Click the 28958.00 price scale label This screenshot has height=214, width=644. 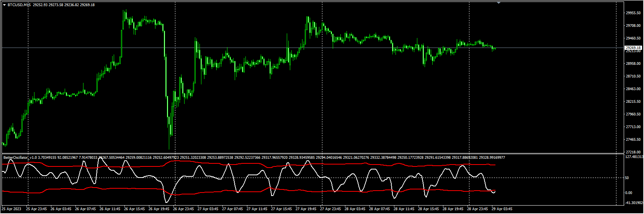[x=633, y=63]
